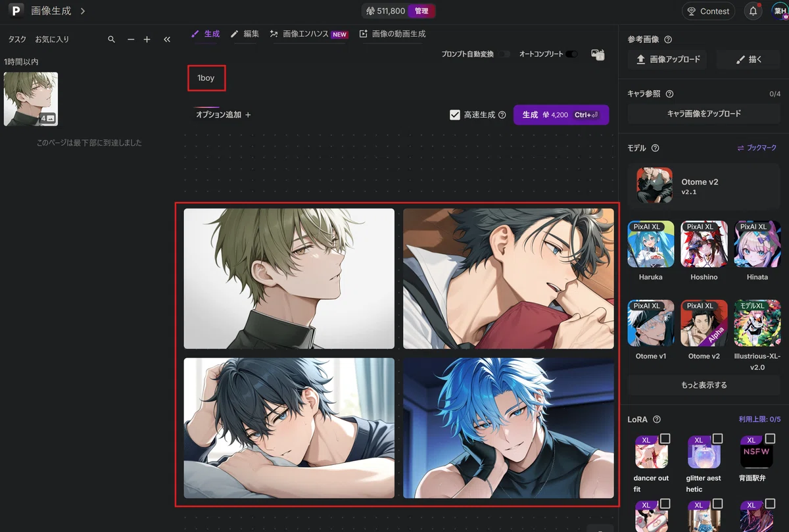Open the generated image of boy hugging red pillow
Image resolution: width=789 pixels, height=532 pixels.
[508, 279]
